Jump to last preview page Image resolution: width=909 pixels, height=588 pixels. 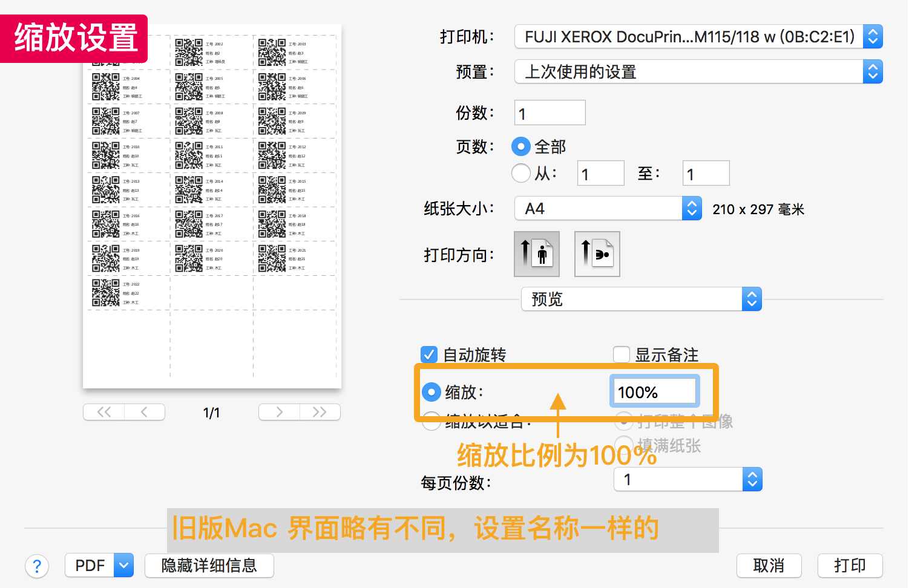[320, 412]
